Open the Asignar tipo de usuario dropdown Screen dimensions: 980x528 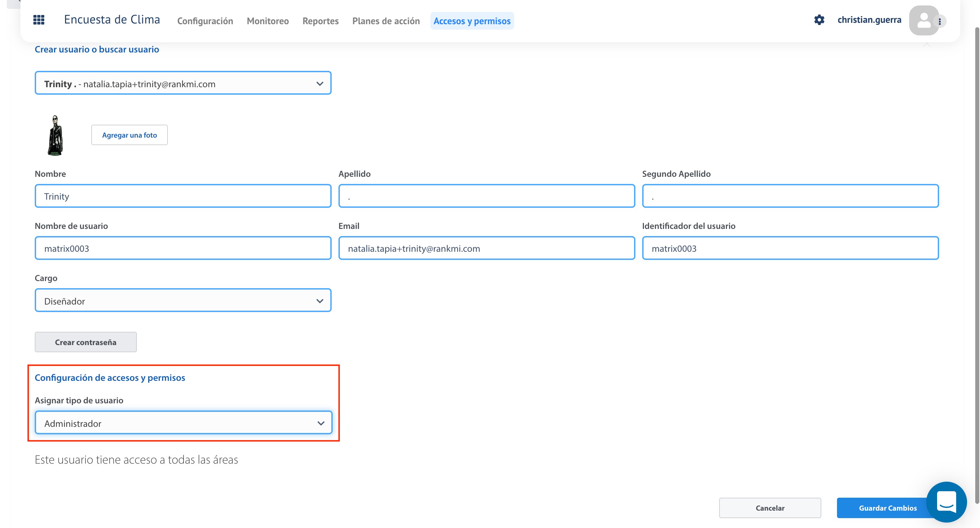pyautogui.click(x=184, y=422)
